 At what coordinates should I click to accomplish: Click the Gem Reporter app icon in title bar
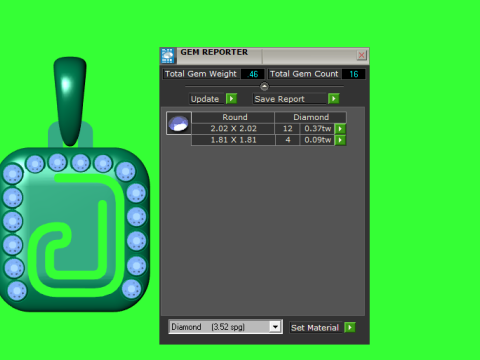pyautogui.click(x=168, y=56)
